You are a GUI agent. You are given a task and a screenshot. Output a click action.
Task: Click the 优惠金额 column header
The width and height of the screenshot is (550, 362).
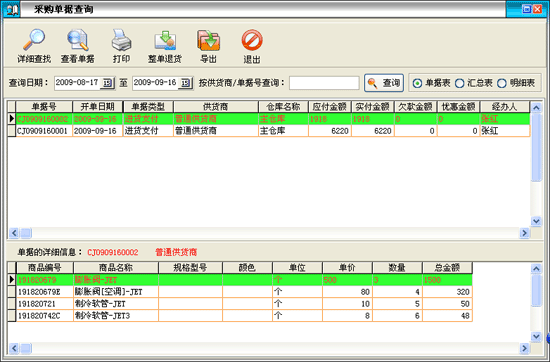[x=458, y=107]
